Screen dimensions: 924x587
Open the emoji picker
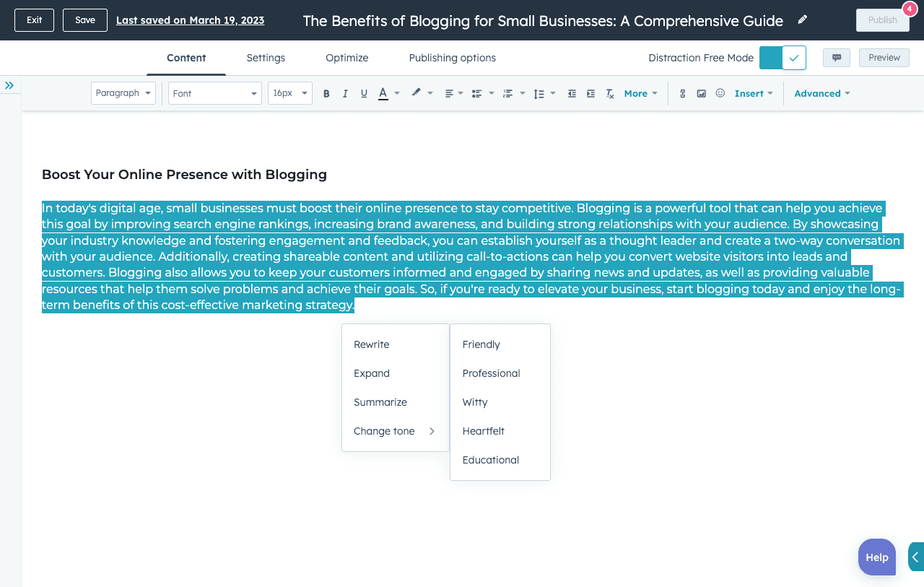[x=720, y=93]
